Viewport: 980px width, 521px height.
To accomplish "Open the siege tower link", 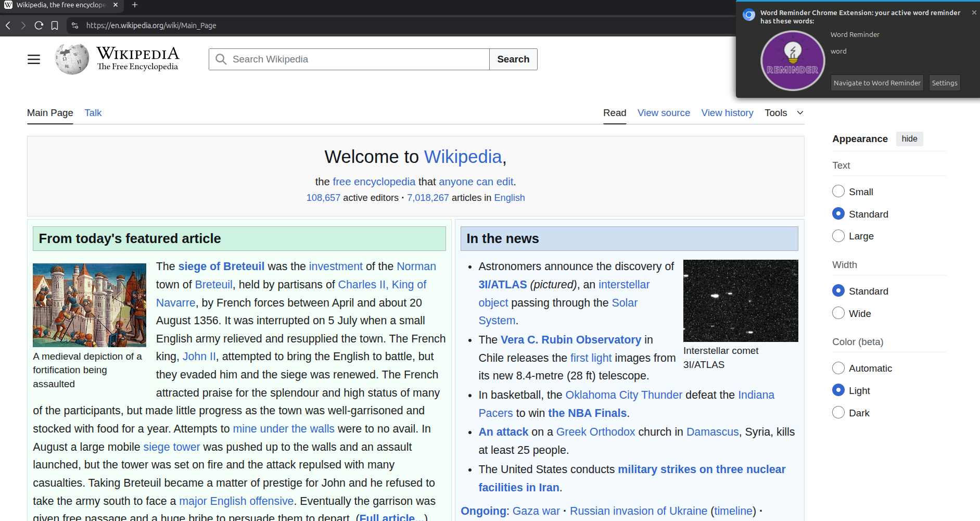I will point(172,447).
